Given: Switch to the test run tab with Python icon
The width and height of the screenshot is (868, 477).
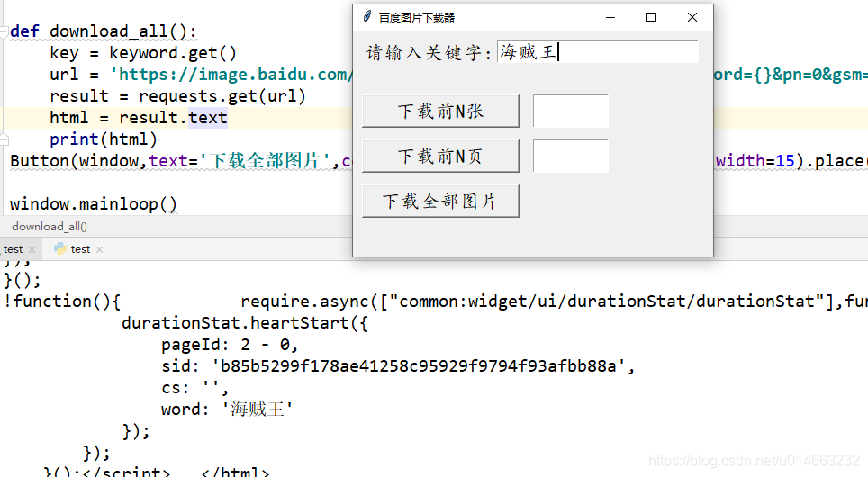Looking at the screenshot, I should [x=80, y=249].
